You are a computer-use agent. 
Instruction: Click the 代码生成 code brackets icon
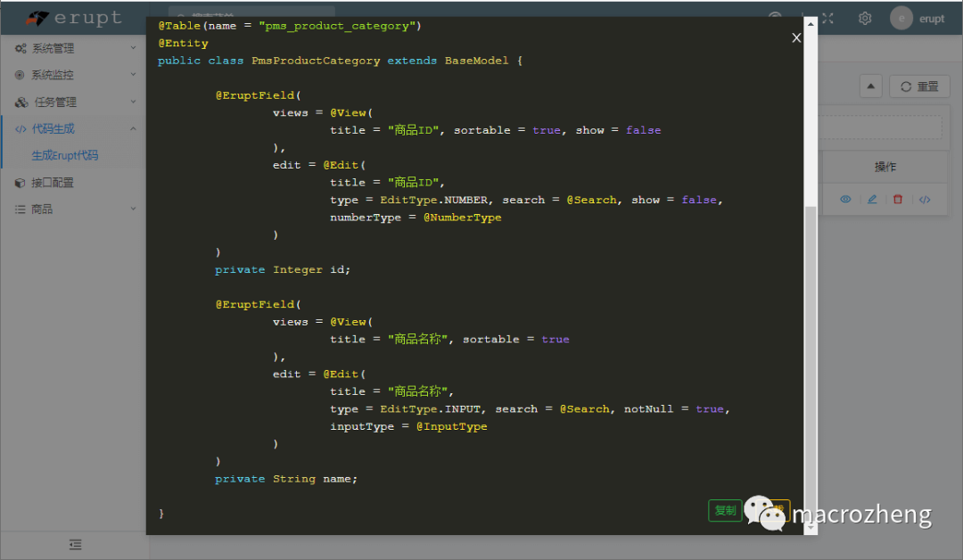click(x=21, y=129)
